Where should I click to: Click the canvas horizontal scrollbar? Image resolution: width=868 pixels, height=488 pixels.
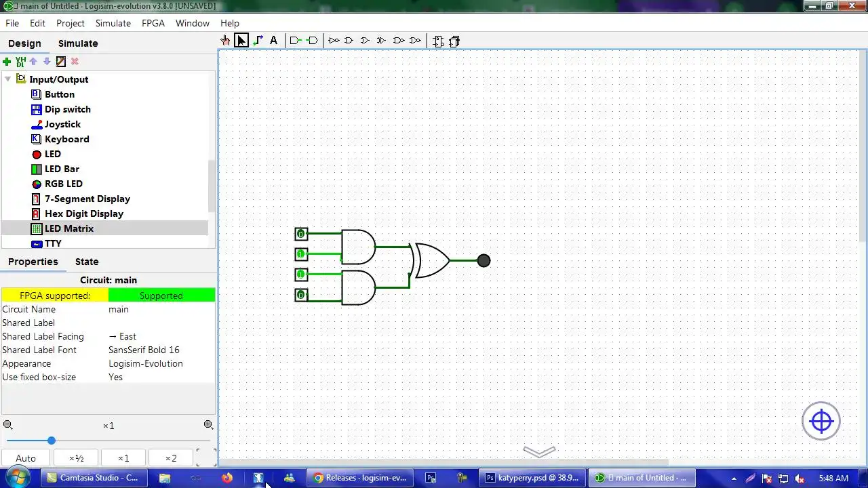pyautogui.click(x=444, y=463)
